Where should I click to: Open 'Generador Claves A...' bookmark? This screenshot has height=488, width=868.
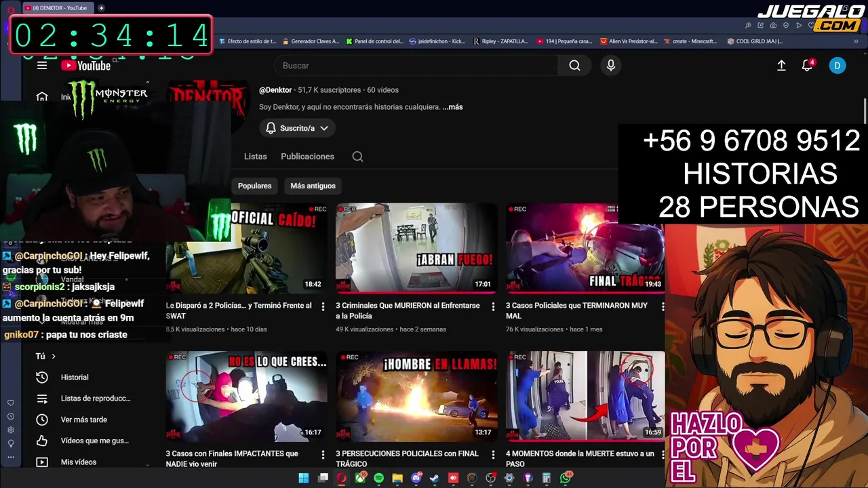311,41
